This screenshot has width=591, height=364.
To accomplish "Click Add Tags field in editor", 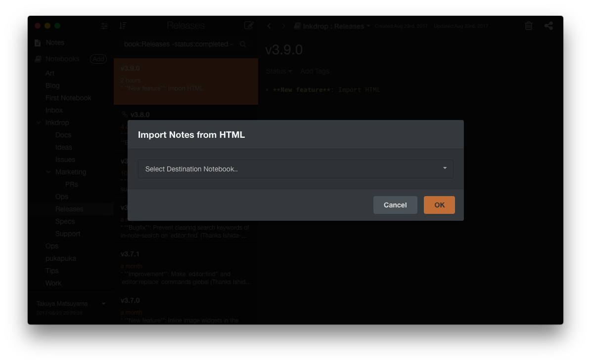I will pos(315,71).
